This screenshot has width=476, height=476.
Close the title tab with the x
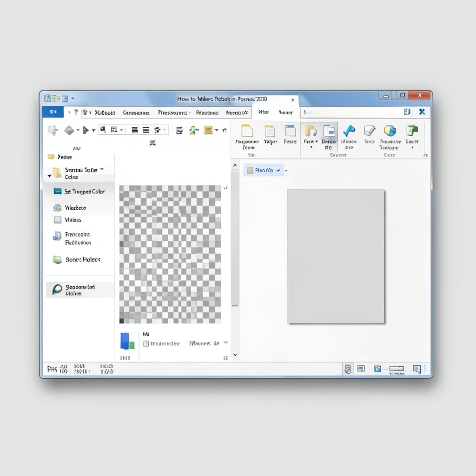coord(293,100)
